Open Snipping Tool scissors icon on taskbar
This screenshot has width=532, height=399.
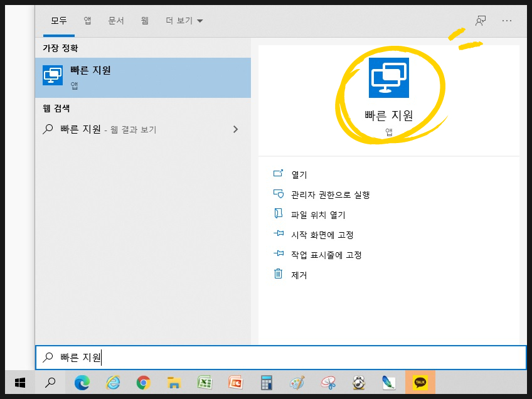point(328,383)
